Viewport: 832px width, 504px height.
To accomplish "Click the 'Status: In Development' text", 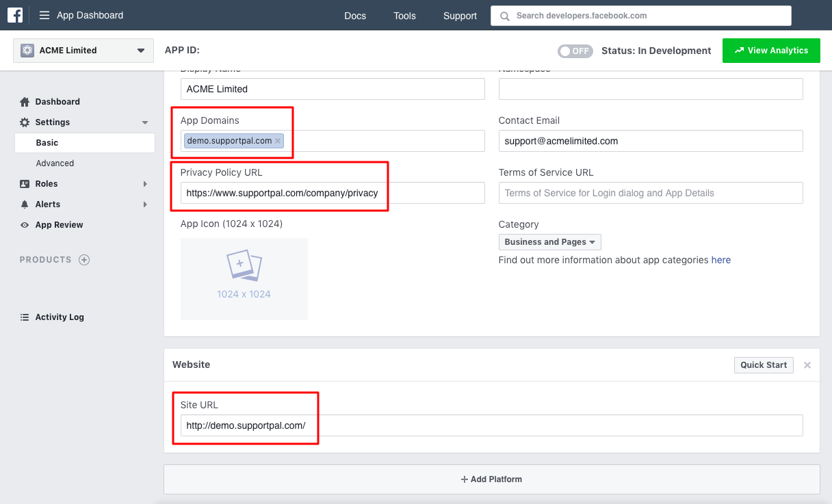I will [656, 51].
